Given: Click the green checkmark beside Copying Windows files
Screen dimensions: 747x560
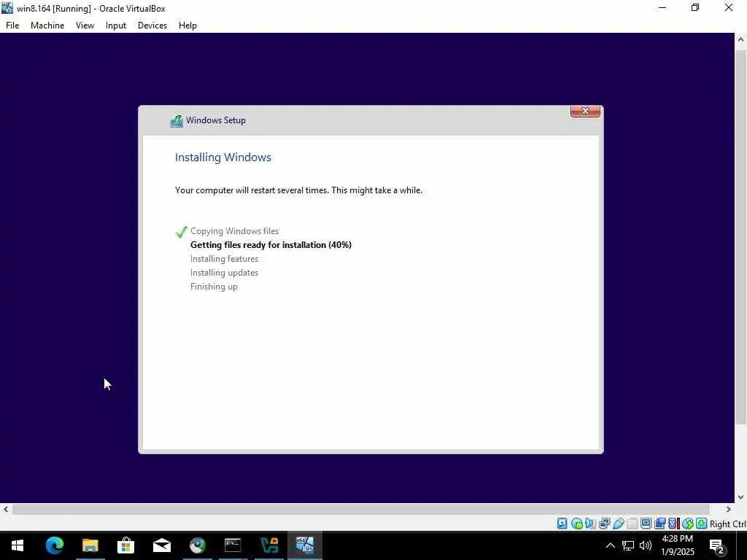Looking at the screenshot, I should pos(181,232).
